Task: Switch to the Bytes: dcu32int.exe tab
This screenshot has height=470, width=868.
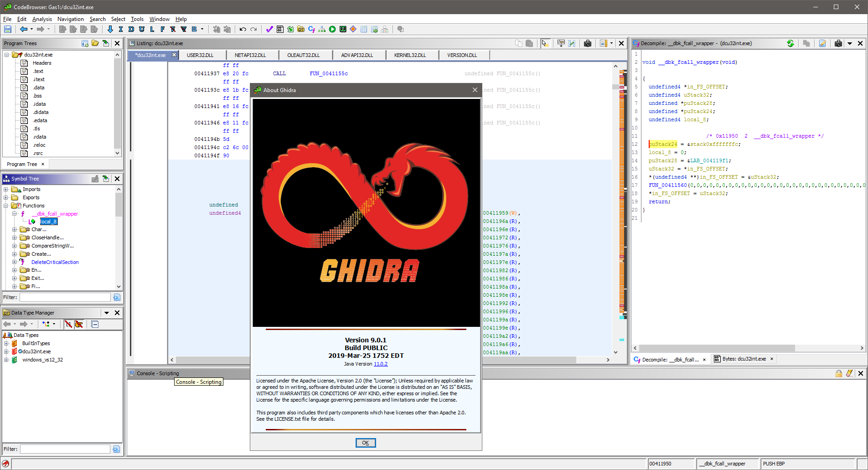Action: 744,359
